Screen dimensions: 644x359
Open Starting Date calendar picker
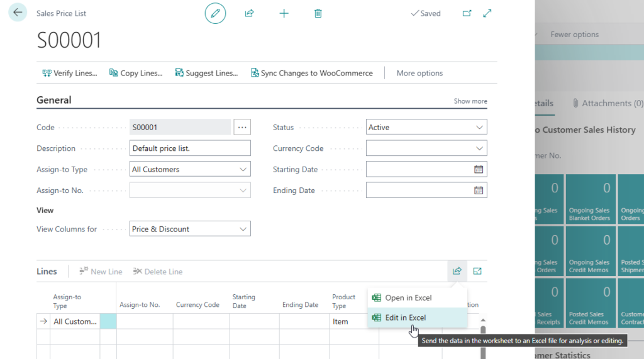(479, 169)
